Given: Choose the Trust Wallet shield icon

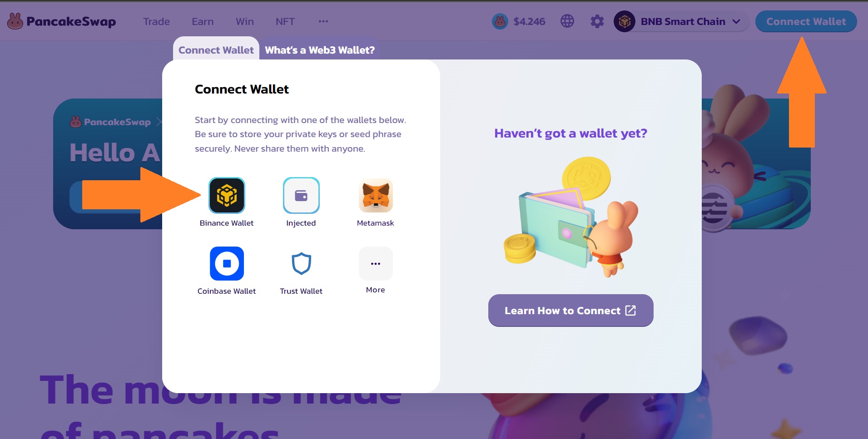Looking at the screenshot, I should [301, 263].
